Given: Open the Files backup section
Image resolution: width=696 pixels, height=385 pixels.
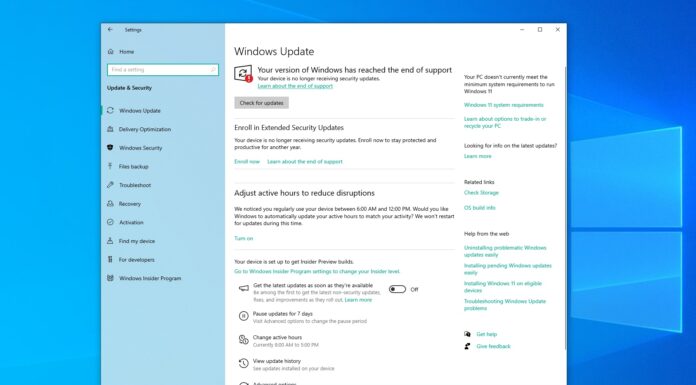Looking at the screenshot, I should coord(134,167).
